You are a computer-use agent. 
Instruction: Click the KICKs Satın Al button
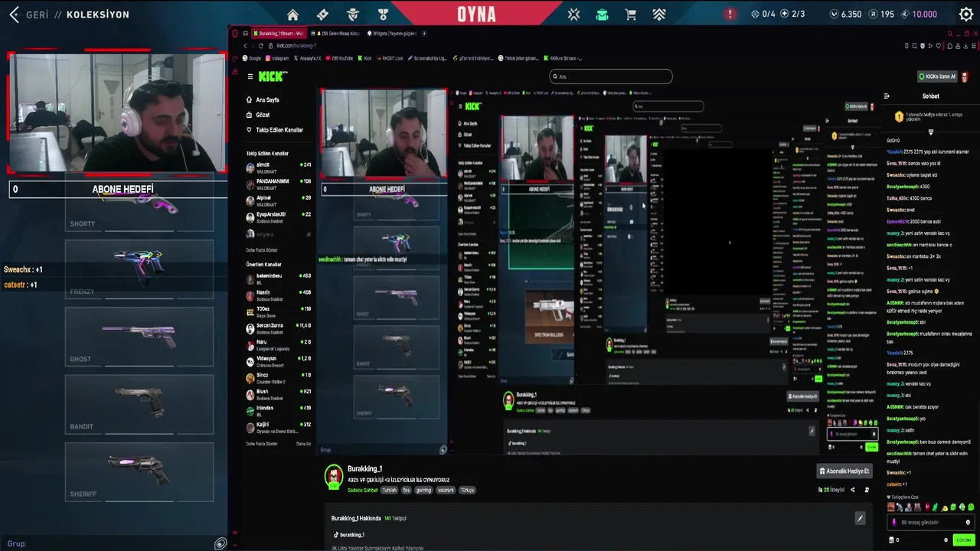coord(937,77)
